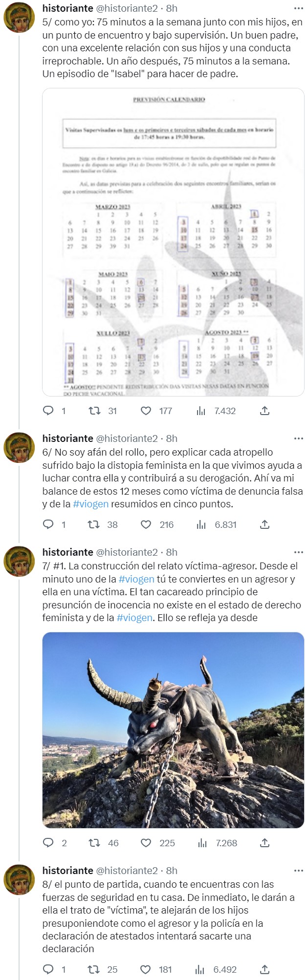308x980 pixels.
Task: Open the more options menu on tweet 7
Action: tap(298, 551)
